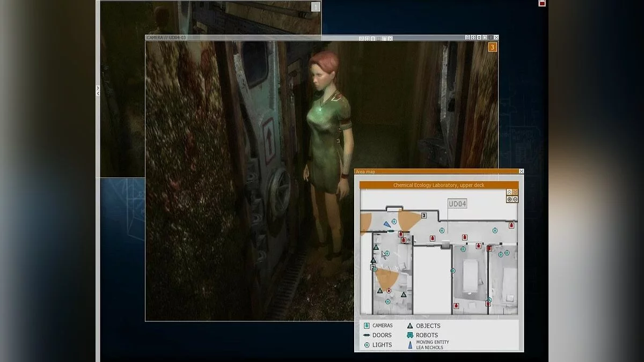Click the OBJECTS legend entry
Viewport: 644px width, 362px height.
coord(423,326)
